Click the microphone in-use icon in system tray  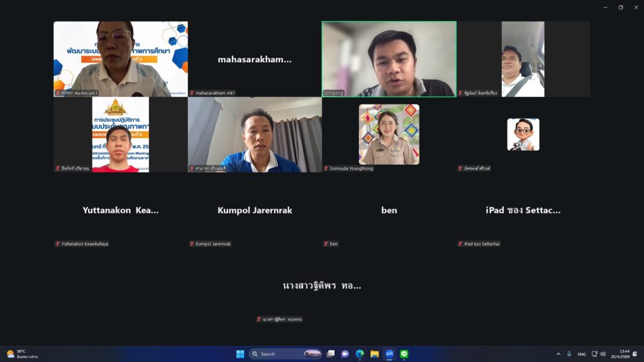point(569,354)
